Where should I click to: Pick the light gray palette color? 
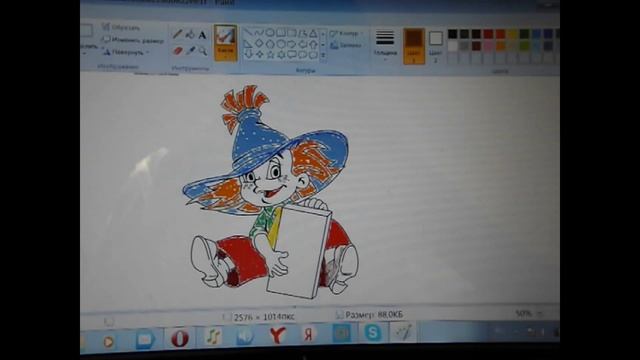point(464,46)
